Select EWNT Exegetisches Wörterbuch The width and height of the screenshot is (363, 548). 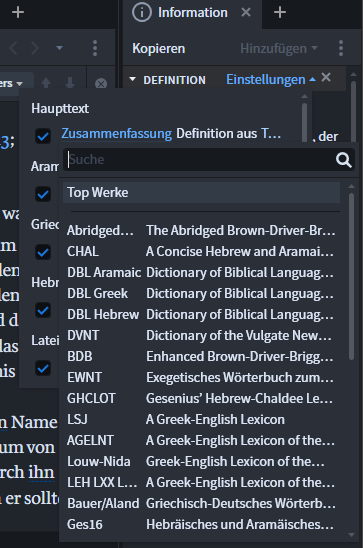[201, 377]
